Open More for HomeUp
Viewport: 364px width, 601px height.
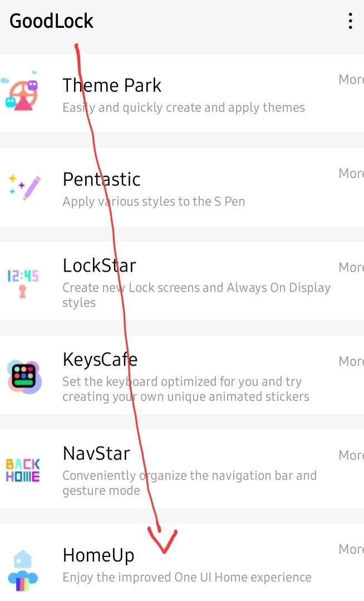click(351, 549)
